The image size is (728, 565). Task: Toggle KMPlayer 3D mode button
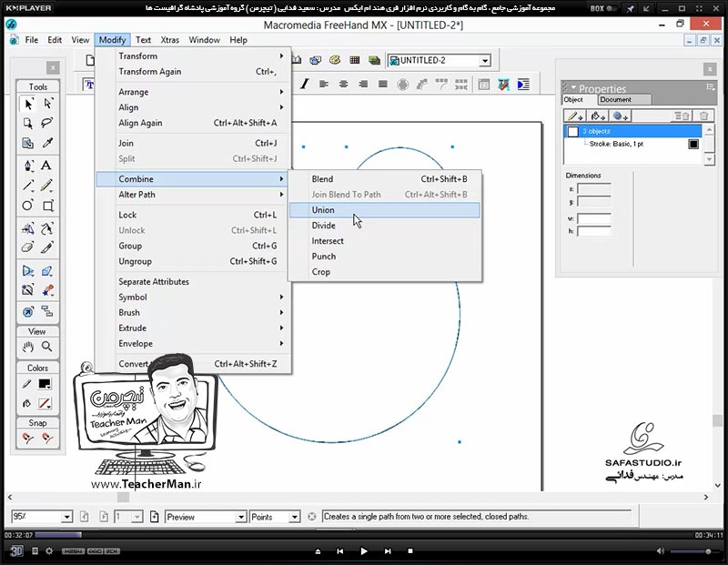click(16, 551)
